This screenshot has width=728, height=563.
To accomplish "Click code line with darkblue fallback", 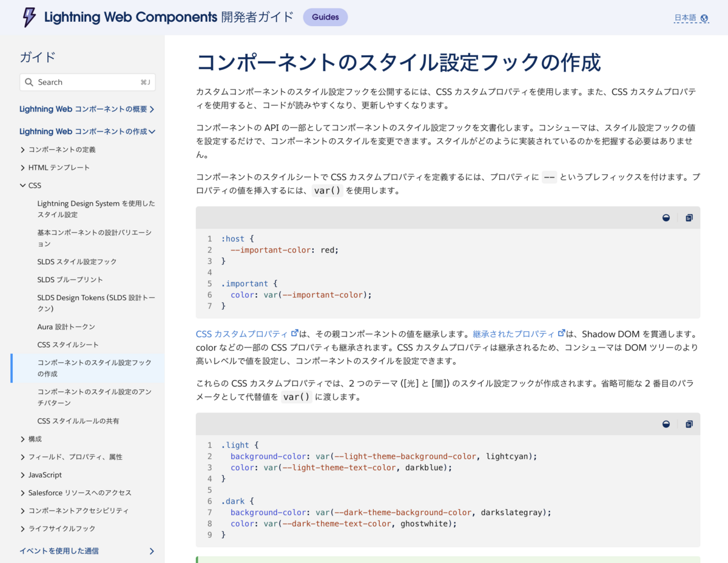I will 342,468.
